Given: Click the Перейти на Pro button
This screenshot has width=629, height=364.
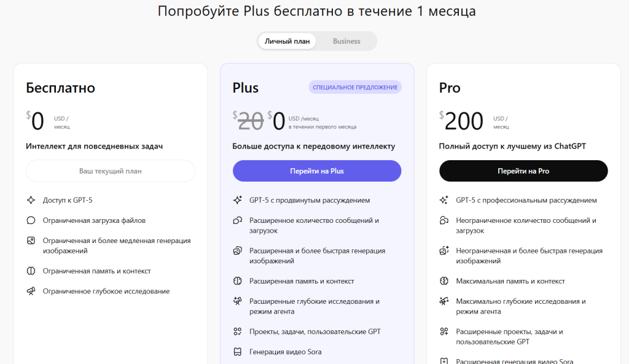Looking at the screenshot, I should pos(523,171).
